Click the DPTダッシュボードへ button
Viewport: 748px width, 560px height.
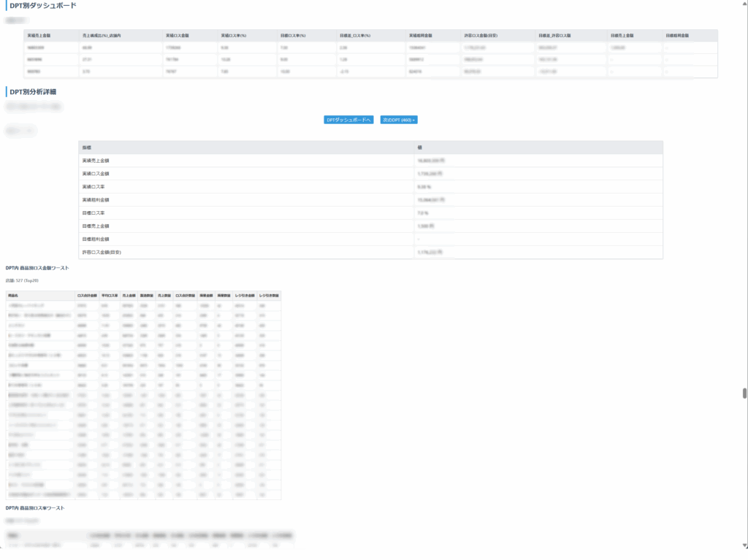pyautogui.click(x=348, y=120)
